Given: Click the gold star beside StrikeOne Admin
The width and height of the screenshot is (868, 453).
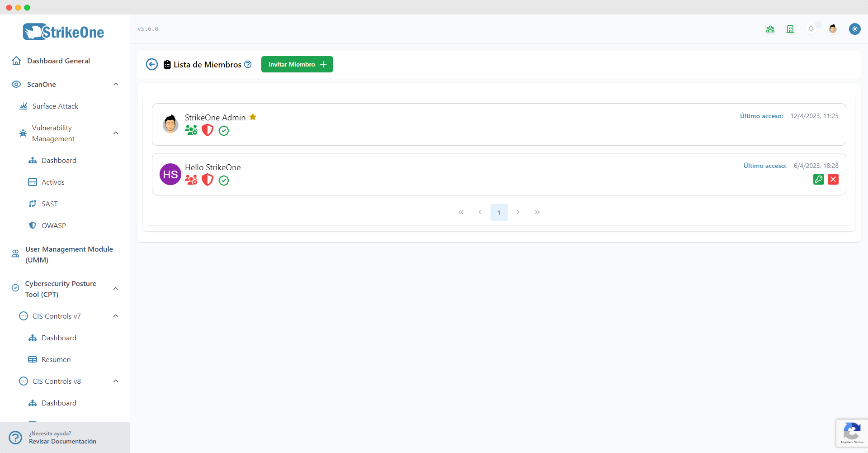Looking at the screenshot, I should [x=253, y=117].
